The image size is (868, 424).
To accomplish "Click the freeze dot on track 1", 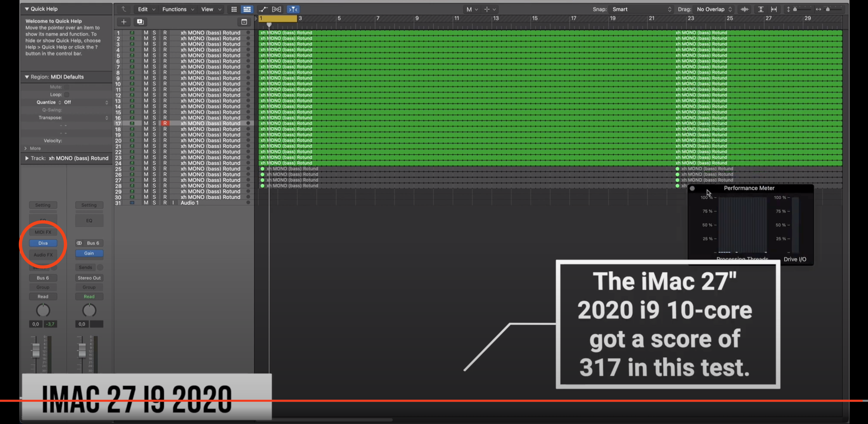I will [248, 33].
